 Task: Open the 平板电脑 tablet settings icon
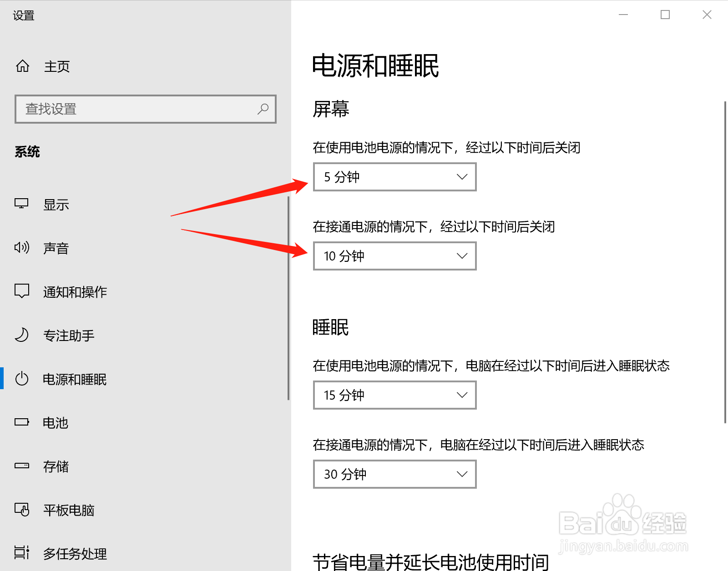click(x=22, y=509)
